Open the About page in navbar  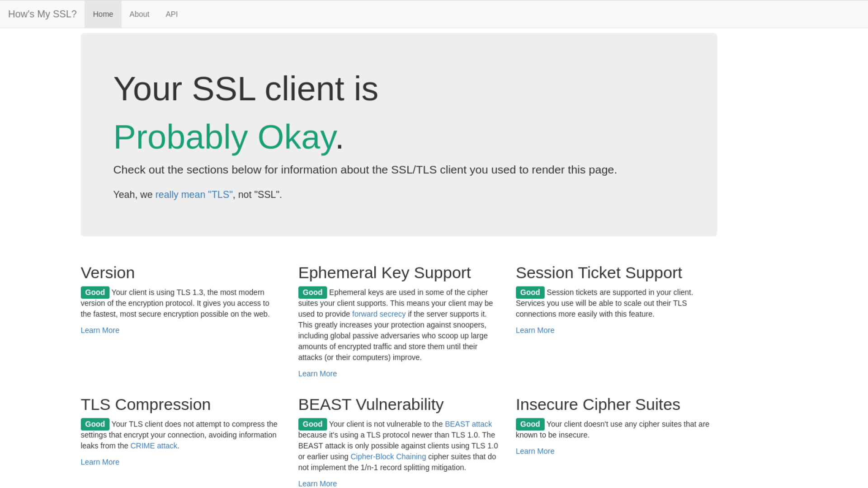point(139,14)
